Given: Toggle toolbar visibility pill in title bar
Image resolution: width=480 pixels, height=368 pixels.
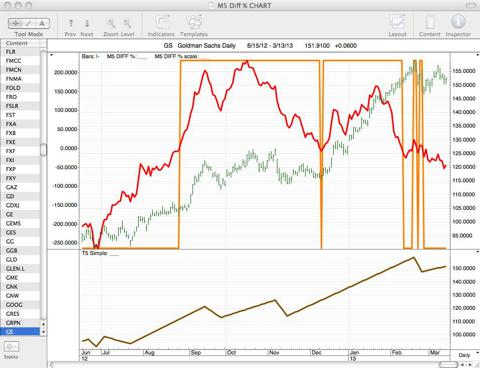Looking at the screenshot, I should (470, 5).
